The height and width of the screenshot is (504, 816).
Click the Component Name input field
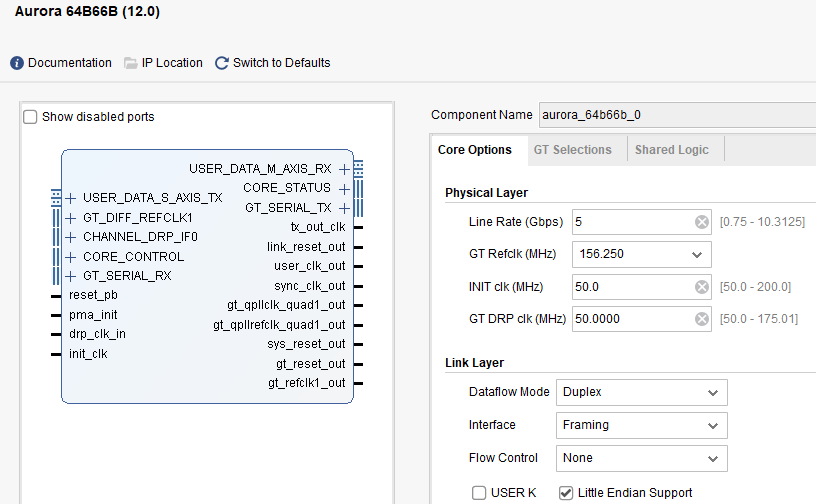click(x=676, y=115)
